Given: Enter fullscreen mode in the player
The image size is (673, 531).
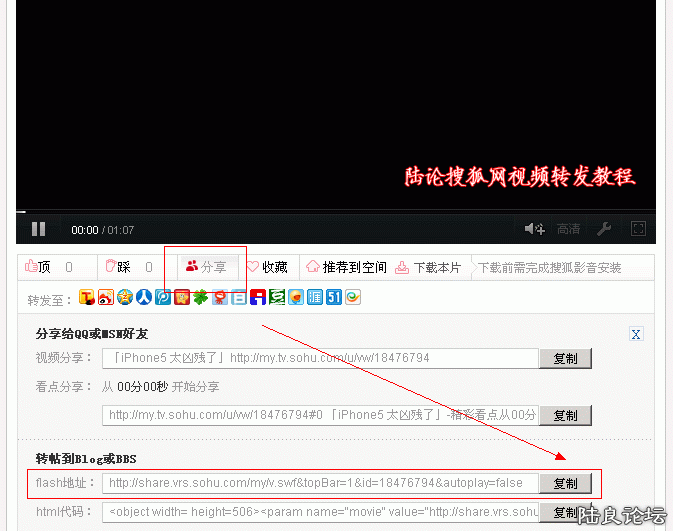Looking at the screenshot, I should (x=638, y=229).
